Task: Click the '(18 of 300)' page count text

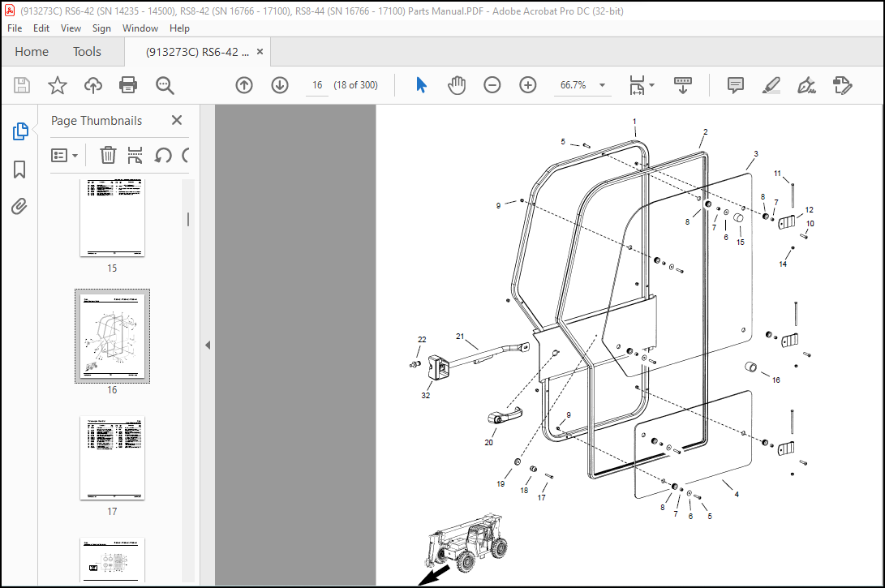Action: coord(355,85)
